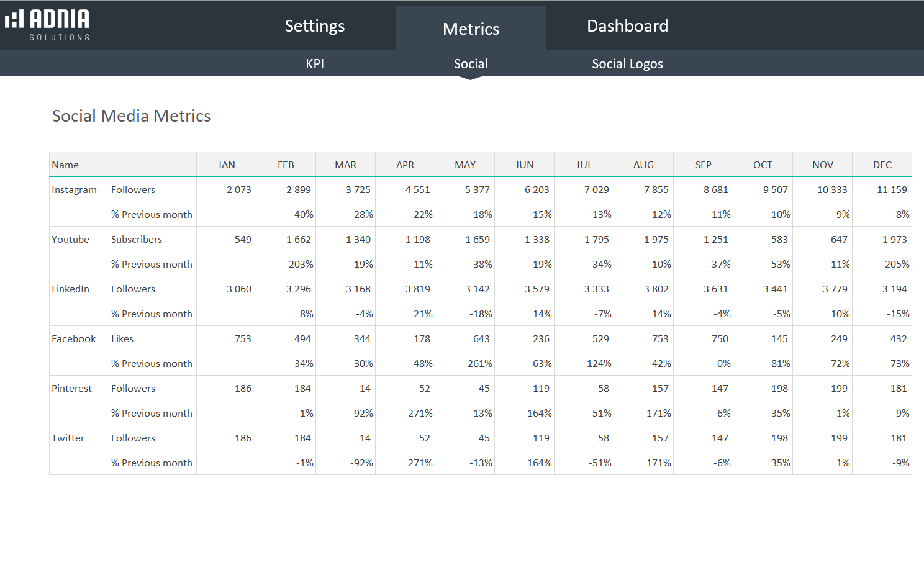Open the Settings tab

(315, 26)
